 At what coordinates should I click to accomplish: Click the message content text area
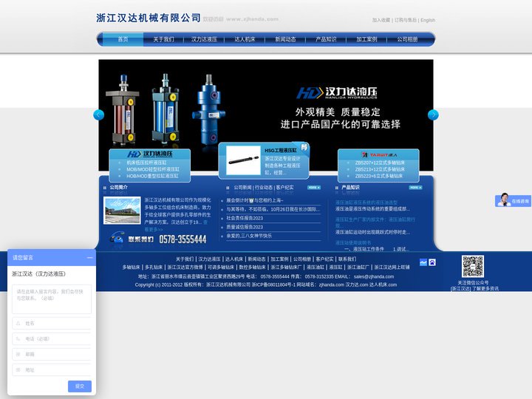click(x=52, y=299)
